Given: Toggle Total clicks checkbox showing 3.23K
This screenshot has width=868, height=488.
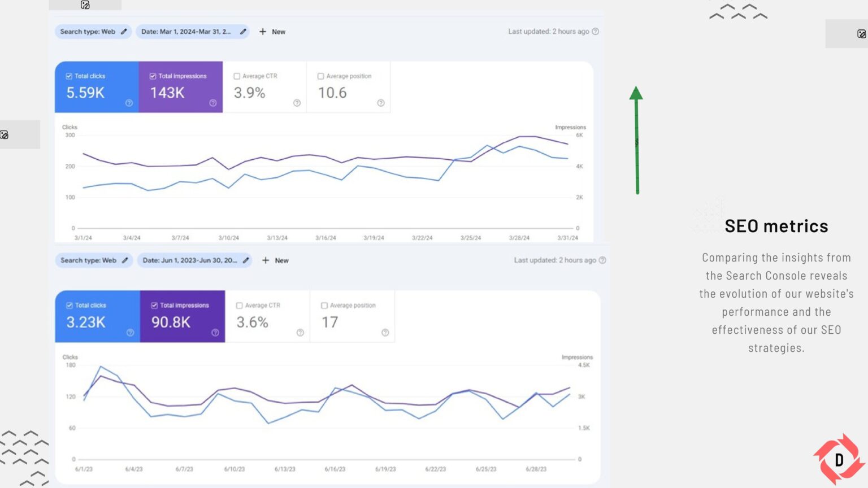Looking at the screenshot, I should (x=70, y=306).
